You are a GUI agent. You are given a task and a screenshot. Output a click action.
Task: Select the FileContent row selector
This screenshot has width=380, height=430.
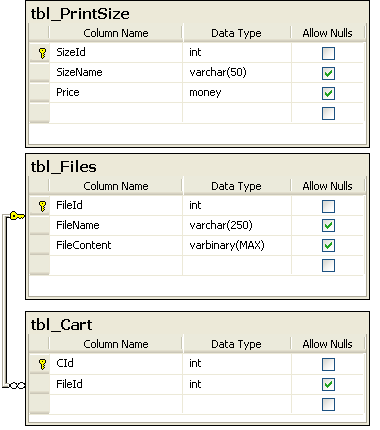(x=39, y=245)
